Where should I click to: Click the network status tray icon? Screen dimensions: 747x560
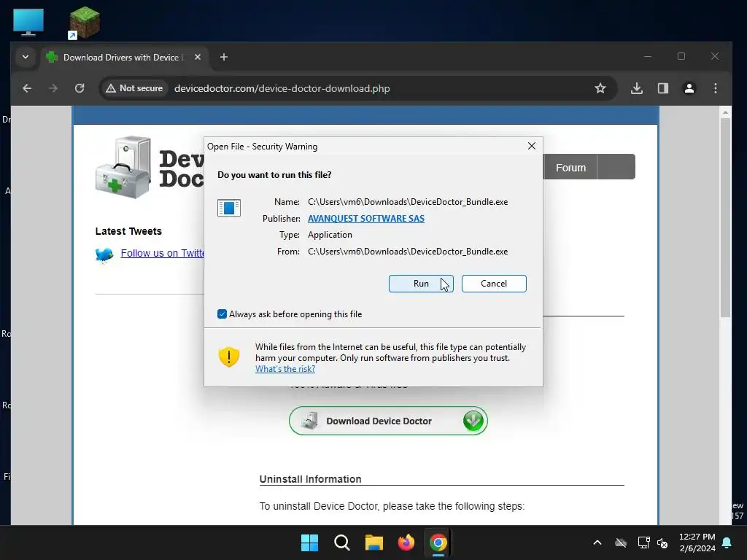[x=643, y=542]
